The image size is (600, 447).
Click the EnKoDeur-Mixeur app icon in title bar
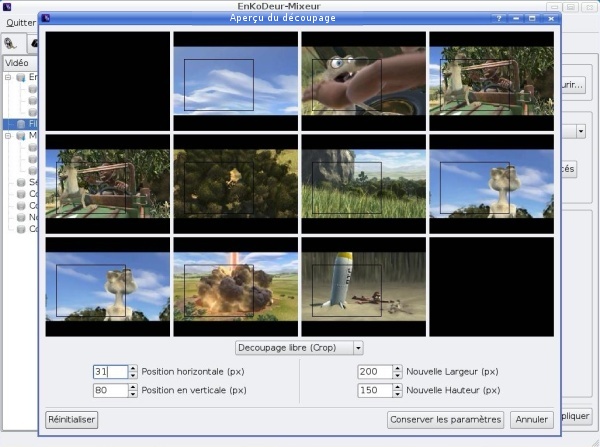click(x=7, y=6)
